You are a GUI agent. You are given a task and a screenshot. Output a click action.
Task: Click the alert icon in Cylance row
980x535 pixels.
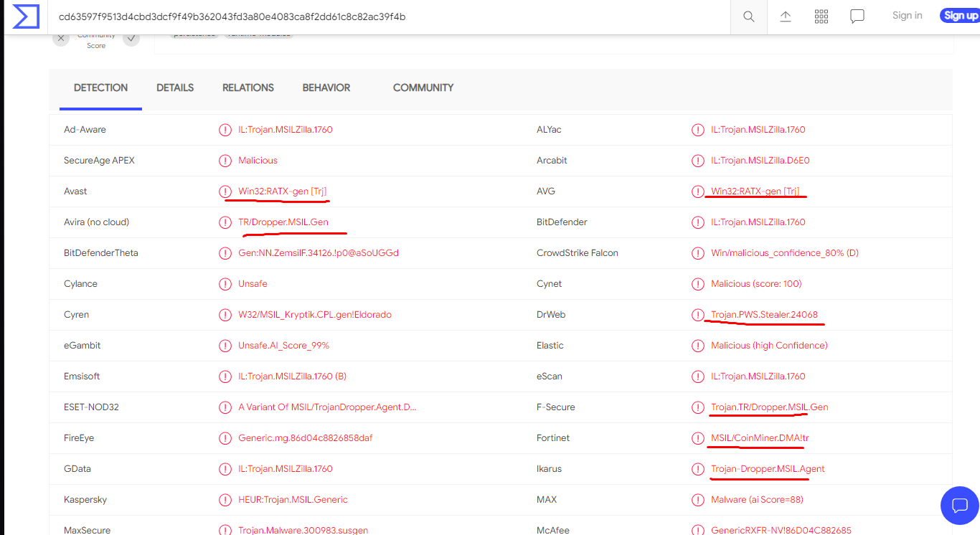(x=225, y=284)
